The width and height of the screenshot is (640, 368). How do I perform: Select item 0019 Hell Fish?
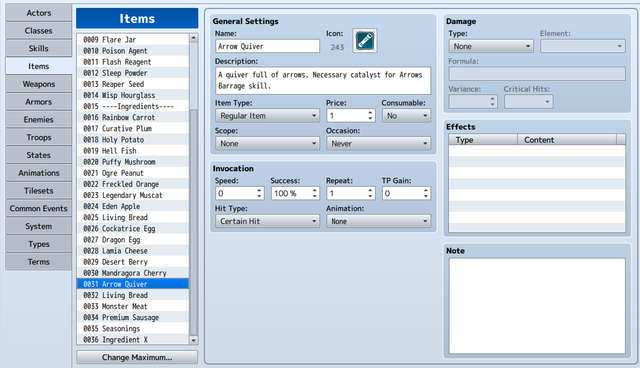[133, 151]
